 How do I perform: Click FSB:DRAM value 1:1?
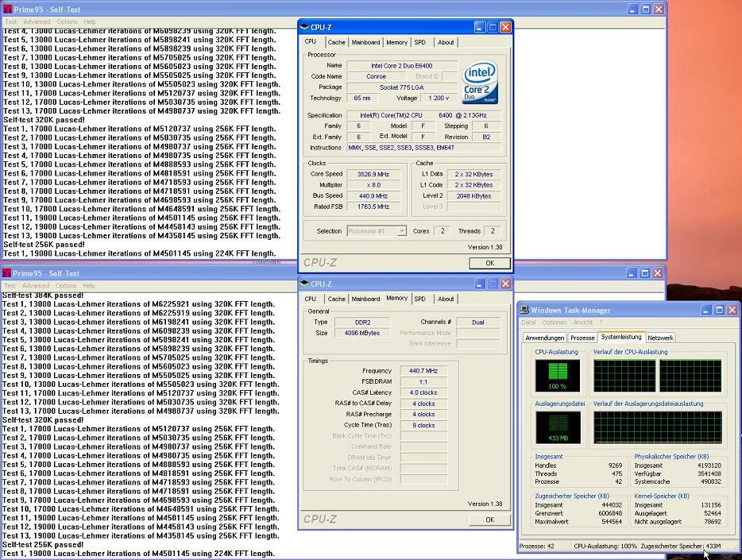[x=423, y=382]
